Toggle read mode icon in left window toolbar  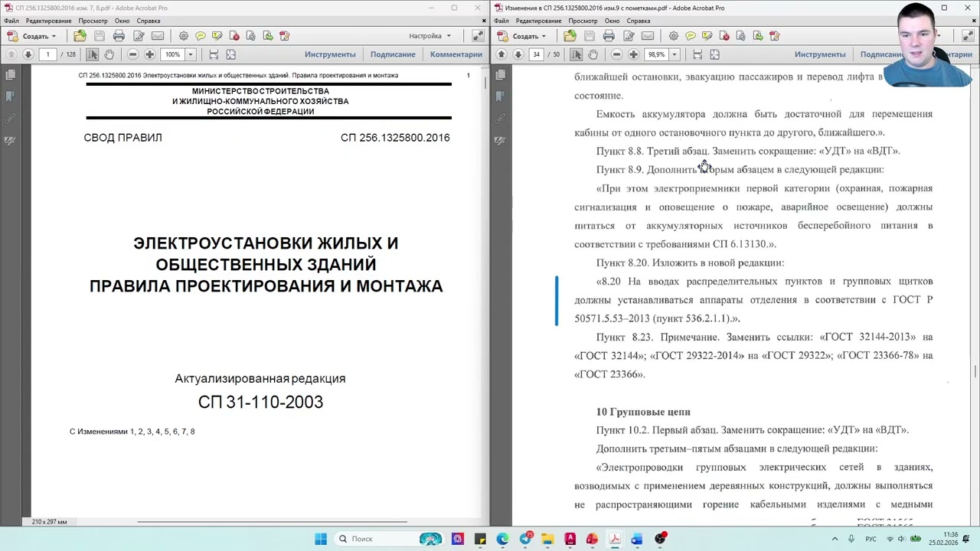pos(478,36)
